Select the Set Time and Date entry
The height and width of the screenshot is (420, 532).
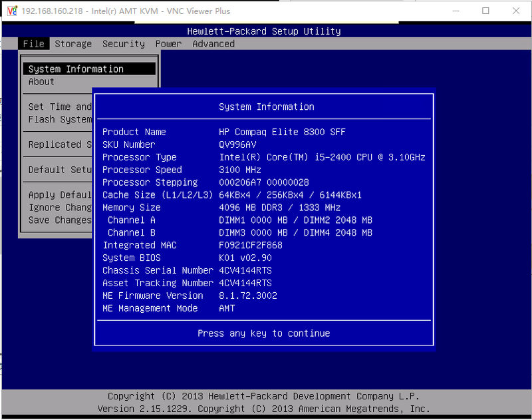click(59, 107)
